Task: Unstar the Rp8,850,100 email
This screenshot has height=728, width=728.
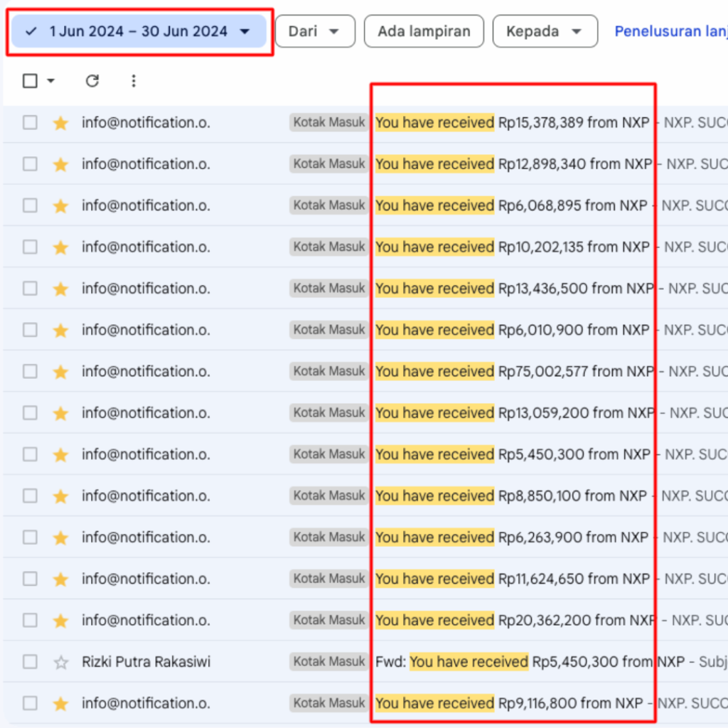Action: coord(61,496)
